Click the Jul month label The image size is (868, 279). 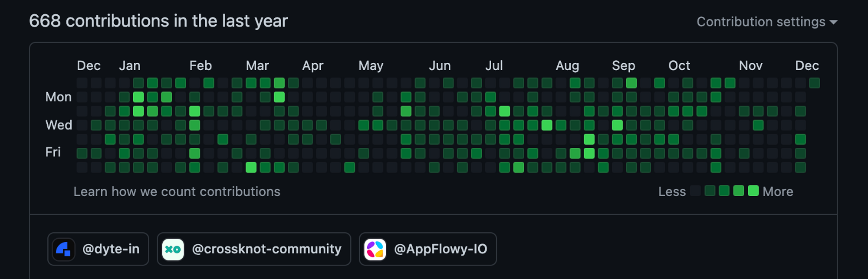click(x=494, y=65)
